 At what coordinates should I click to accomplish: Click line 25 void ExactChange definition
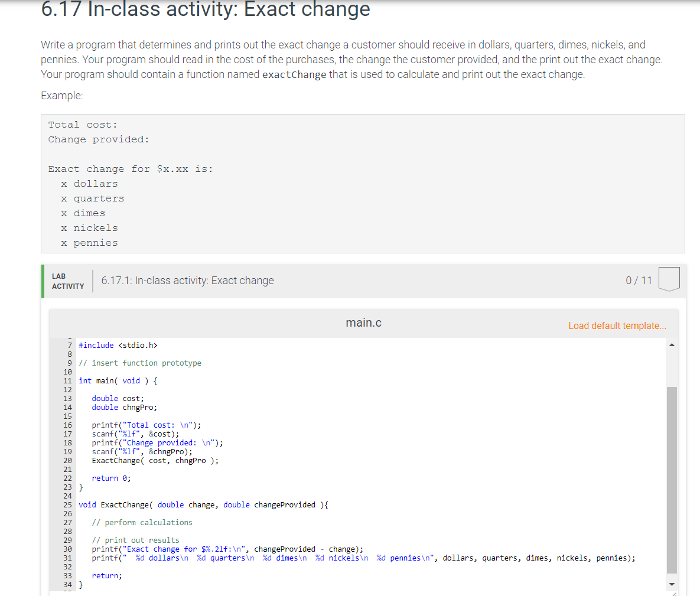click(x=201, y=504)
